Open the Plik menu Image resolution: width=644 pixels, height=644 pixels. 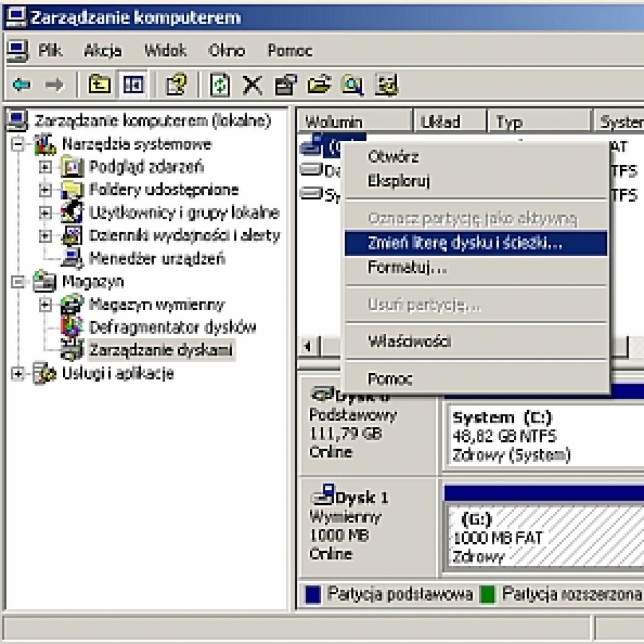pos(50,51)
